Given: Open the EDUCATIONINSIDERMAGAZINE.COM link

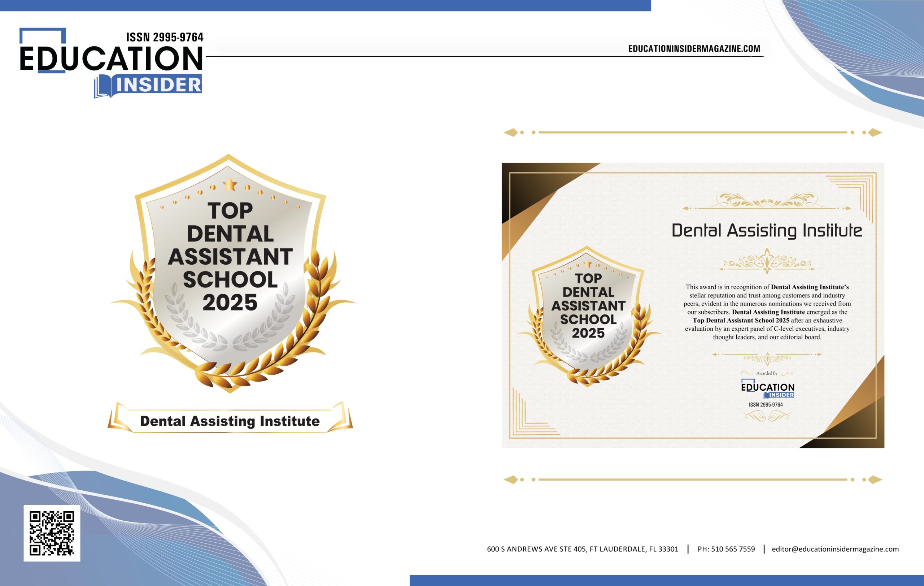Looking at the screenshot, I should 694,49.
